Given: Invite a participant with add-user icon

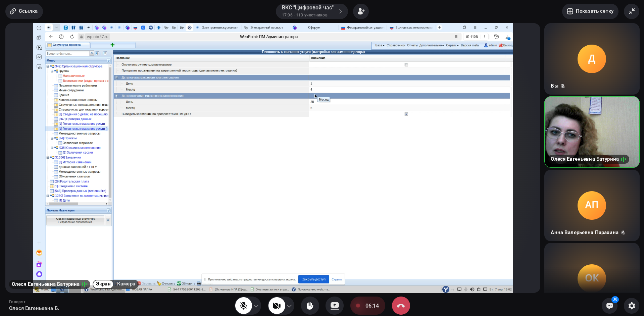Looking at the screenshot, I should [x=361, y=11].
